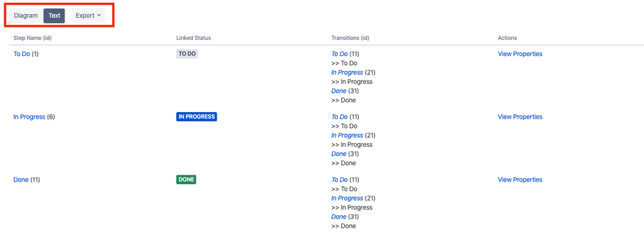Click the Export chevron arrow
Image resolution: width=644 pixels, height=232 pixels.
[99, 15]
